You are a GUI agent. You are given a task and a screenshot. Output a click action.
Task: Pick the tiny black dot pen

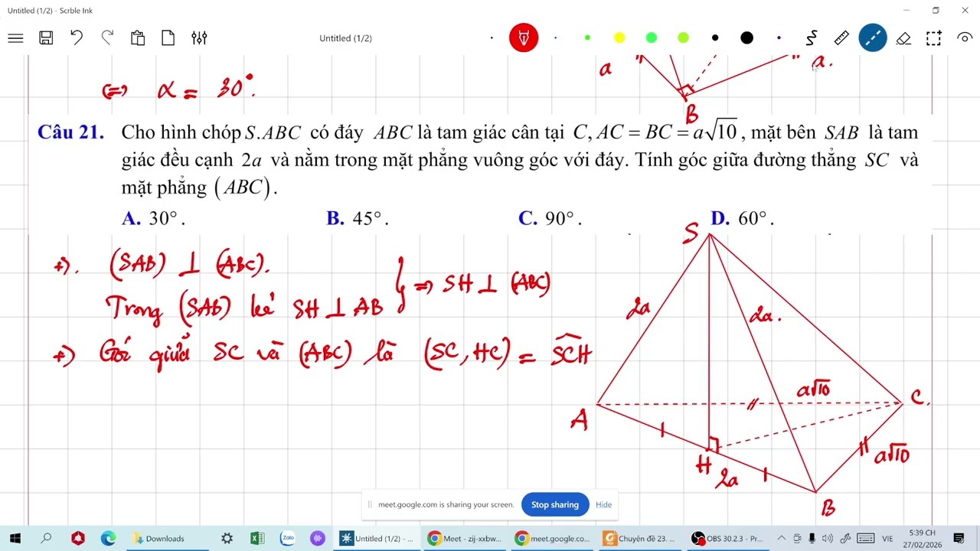(492, 38)
